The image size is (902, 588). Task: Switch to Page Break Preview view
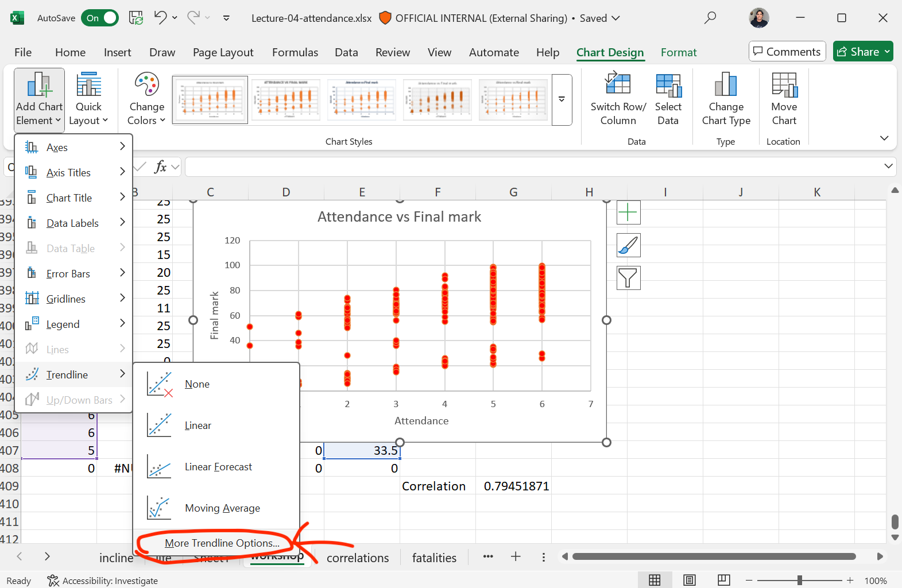click(724, 581)
